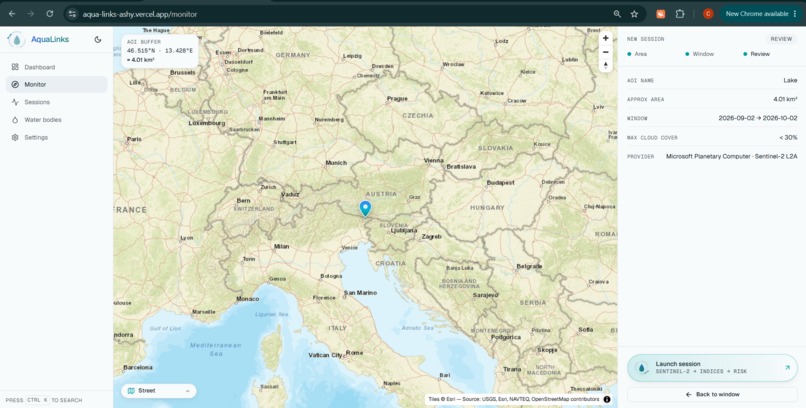Toggle map attribution info icon
806x408 pixels.
click(607, 399)
